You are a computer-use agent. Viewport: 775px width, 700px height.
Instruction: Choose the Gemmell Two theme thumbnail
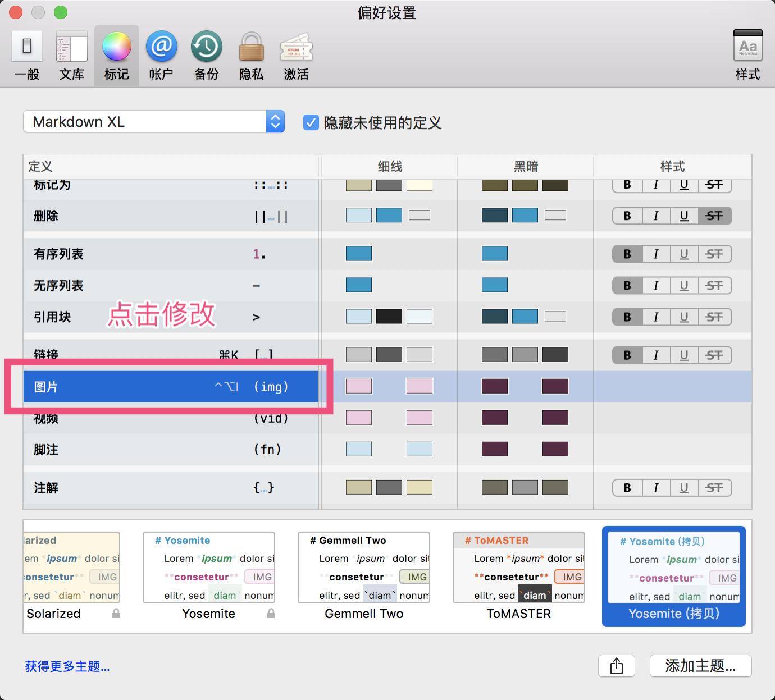pos(363,575)
